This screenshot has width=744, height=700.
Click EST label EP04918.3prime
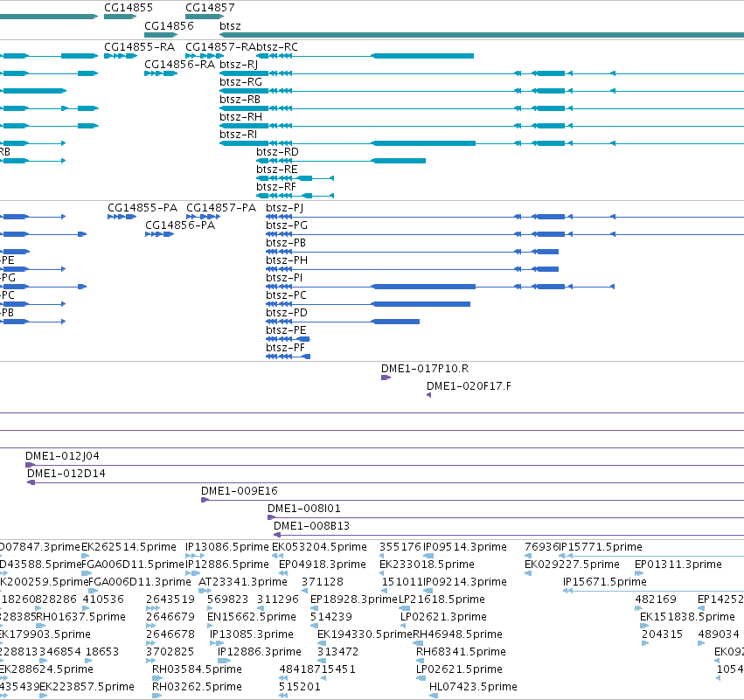click(323, 565)
